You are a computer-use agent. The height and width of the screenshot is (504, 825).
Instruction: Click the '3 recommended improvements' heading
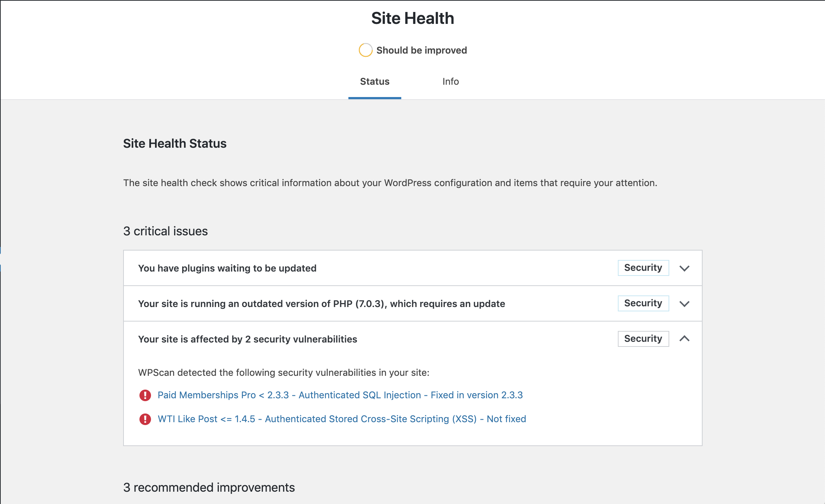pos(209,487)
